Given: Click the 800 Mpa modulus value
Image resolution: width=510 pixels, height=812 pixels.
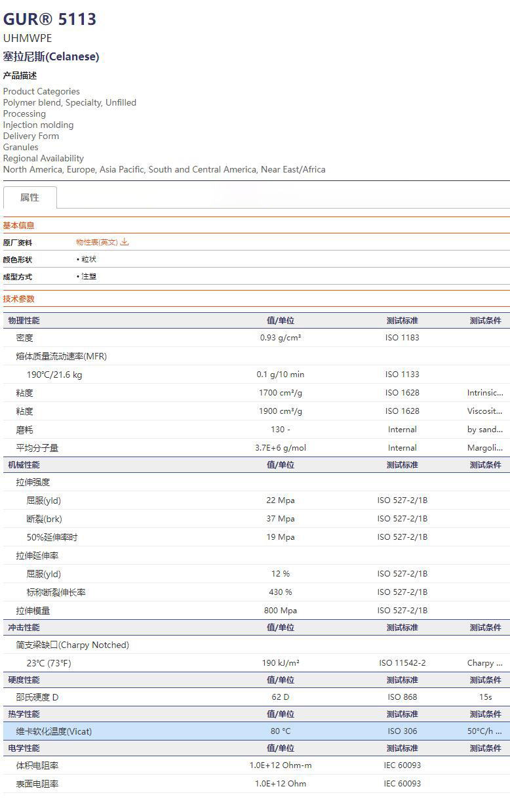Looking at the screenshot, I should [x=281, y=611].
